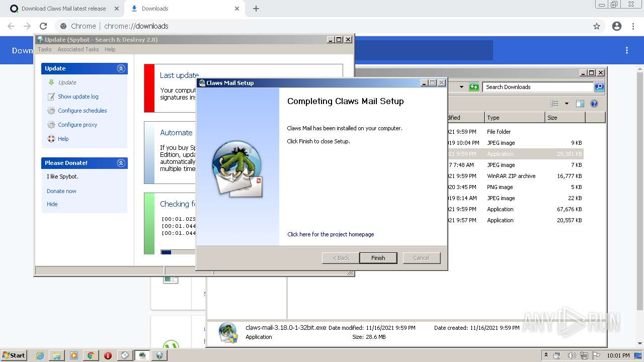Click the 10:01 PM taskbar clock
This screenshot has height=362, width=644.
[618, 355]
